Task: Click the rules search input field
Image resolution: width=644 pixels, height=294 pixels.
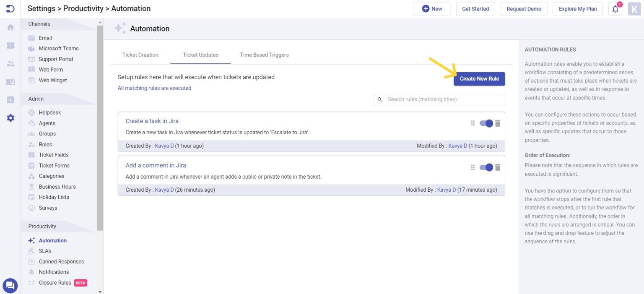Action: click(x=439, y=99)
